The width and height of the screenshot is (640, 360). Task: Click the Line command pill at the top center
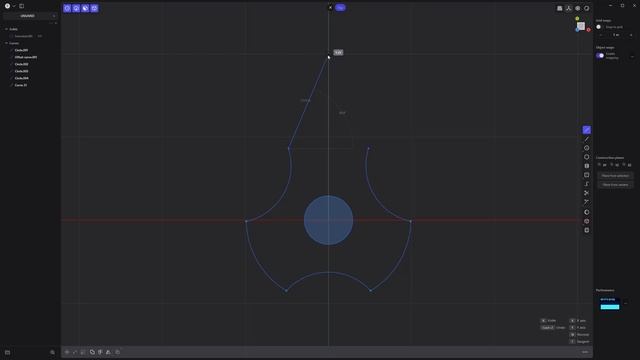coord(340,8)
